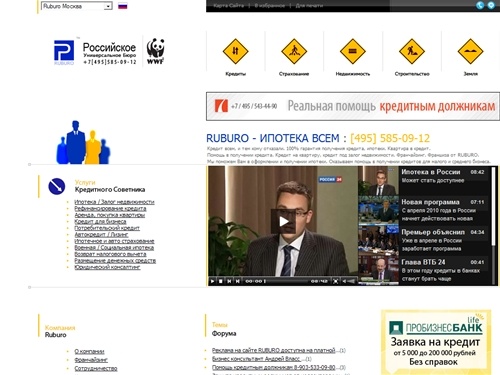Open the О компании link
This screenshot has width=500, height=375.
click(89, 351)
